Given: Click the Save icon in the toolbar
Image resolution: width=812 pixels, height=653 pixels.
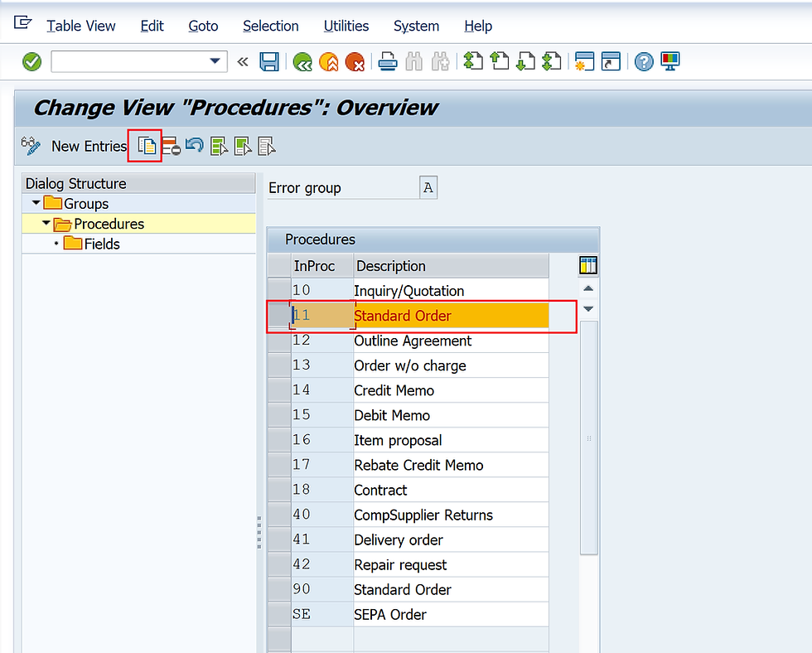Looking at the screenshot, I should pos(269,61).
